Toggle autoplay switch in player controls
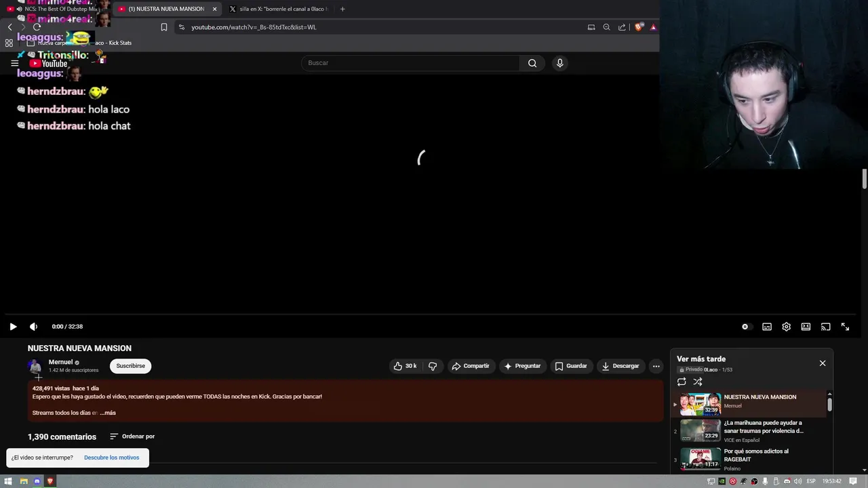 [745, 327]
